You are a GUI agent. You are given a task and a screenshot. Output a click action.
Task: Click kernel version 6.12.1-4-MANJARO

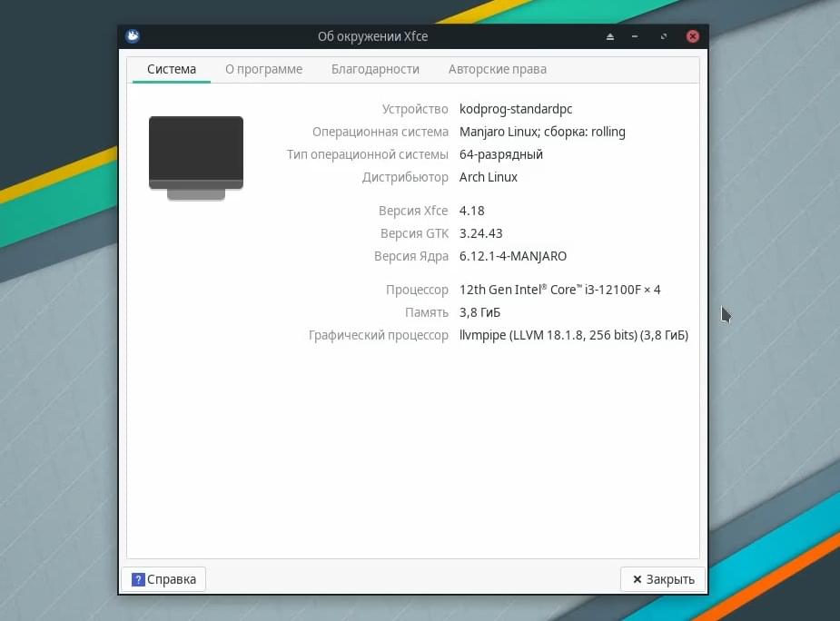(x=513, y=256)
